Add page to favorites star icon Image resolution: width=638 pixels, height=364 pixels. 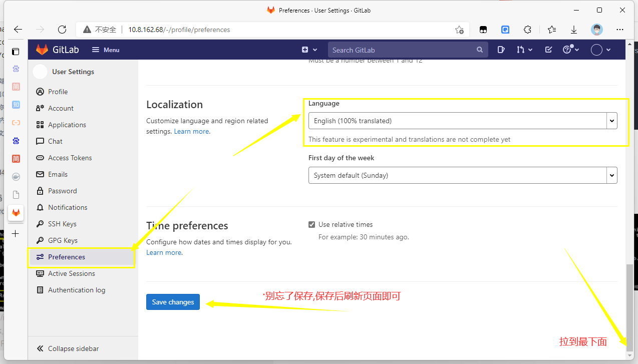[459, 30]
